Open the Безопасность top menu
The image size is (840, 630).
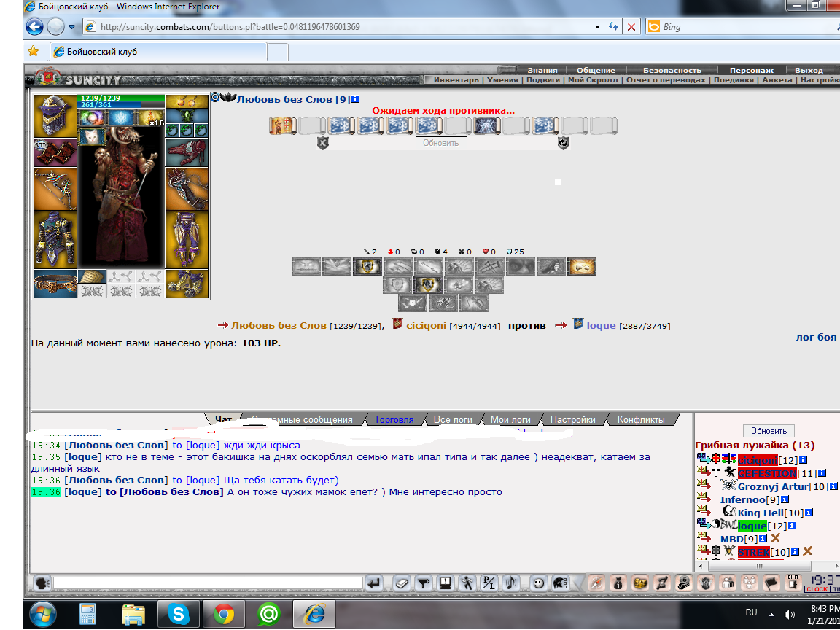tap(672, 70)
